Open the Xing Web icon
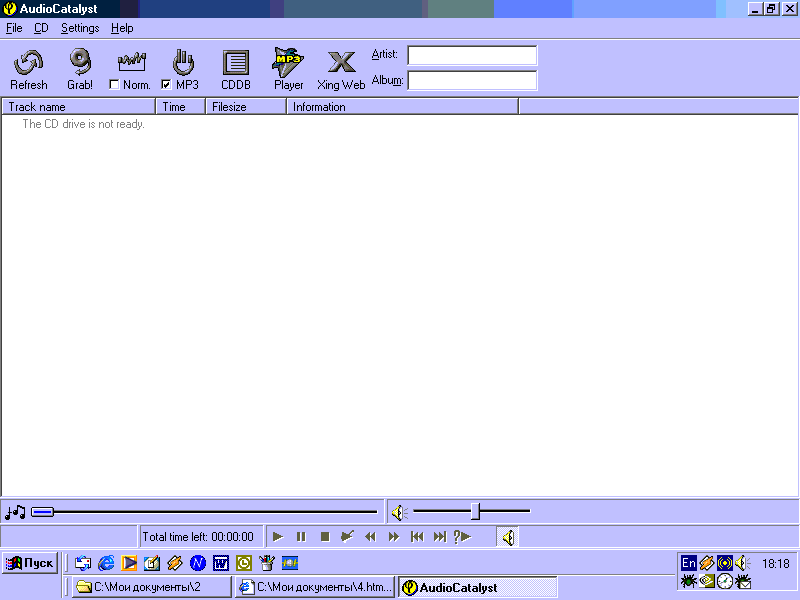 tap(341, 64)
